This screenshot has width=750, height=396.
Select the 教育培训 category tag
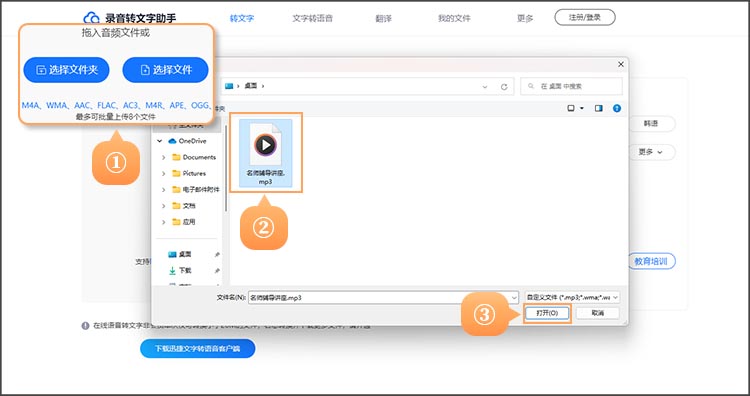click(x=651, y=262)
